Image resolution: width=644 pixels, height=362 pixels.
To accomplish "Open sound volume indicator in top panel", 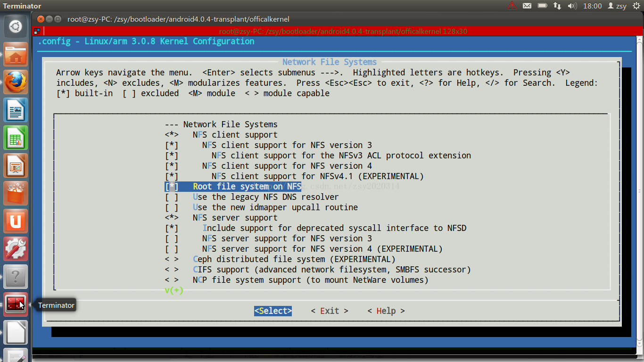I will pyautogui.click(x=572, y=6).
